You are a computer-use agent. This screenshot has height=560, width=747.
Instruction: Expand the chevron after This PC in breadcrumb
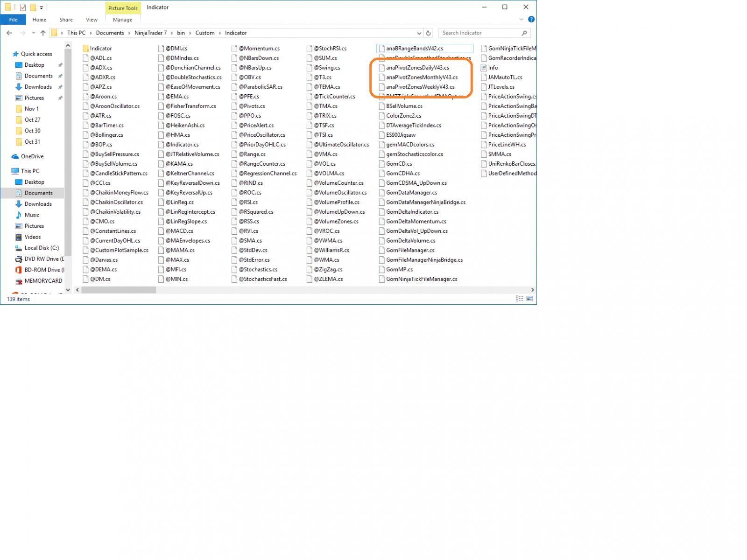(91, 33)
